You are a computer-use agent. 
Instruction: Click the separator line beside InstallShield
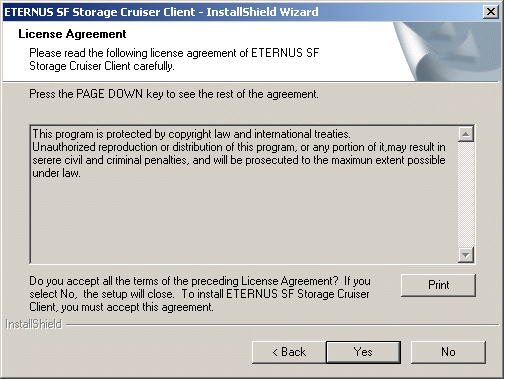point(283,324)
